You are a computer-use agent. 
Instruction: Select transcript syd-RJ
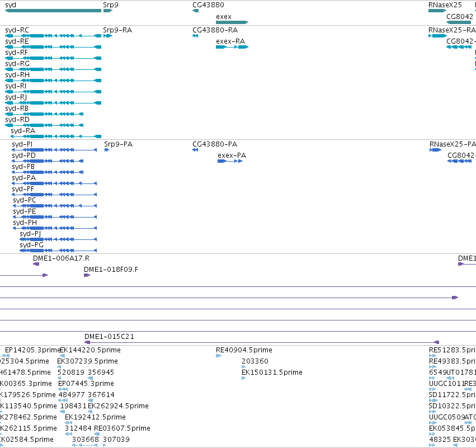pyautogui.click(x=53, y=103)
